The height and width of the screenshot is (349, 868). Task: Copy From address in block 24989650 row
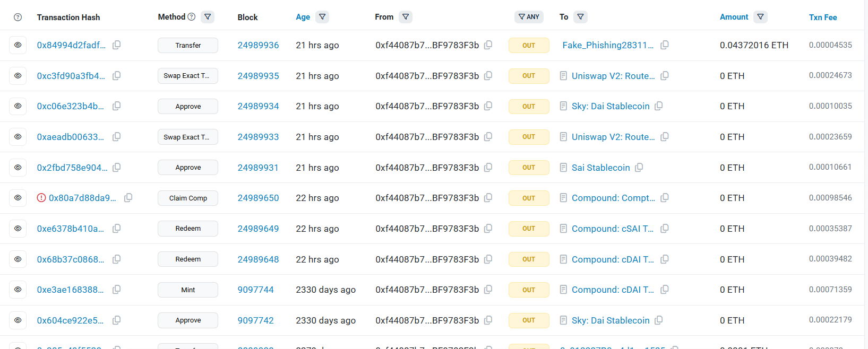coord(488,198)
